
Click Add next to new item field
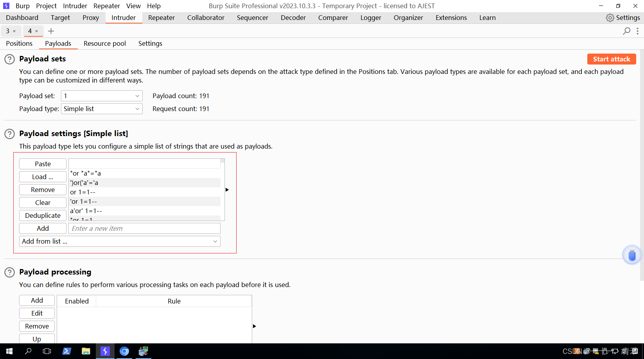tap(43, 228)
